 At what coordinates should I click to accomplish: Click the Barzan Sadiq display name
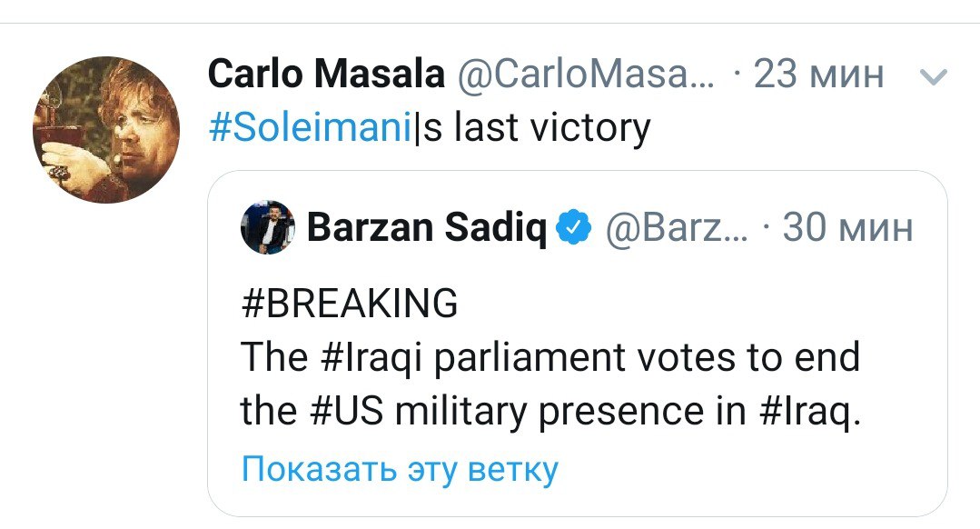click(x=427, y=228)
